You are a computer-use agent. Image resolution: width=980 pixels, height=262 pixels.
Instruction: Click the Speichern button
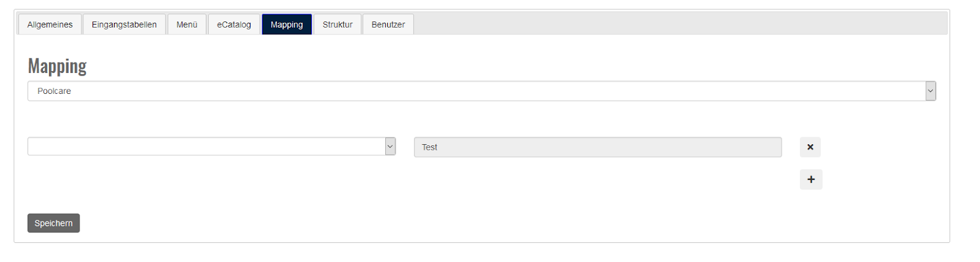click(53, 223)
